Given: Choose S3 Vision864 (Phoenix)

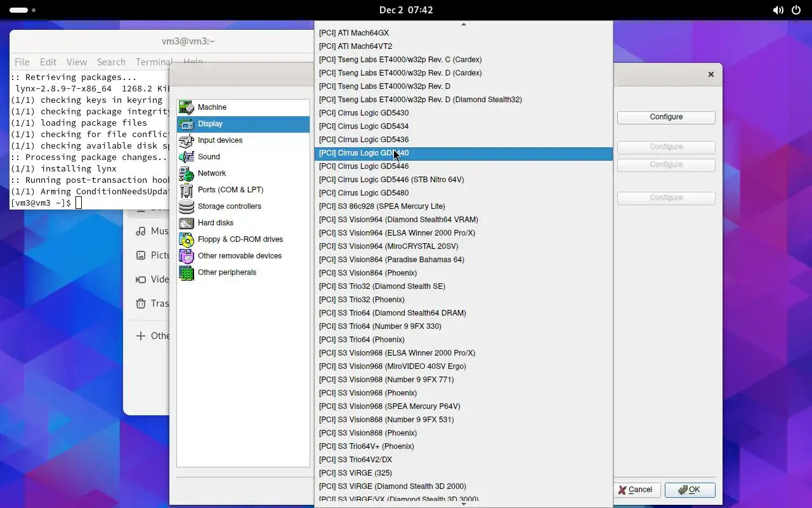Looking at the screenshot, I should coord(464,273).
